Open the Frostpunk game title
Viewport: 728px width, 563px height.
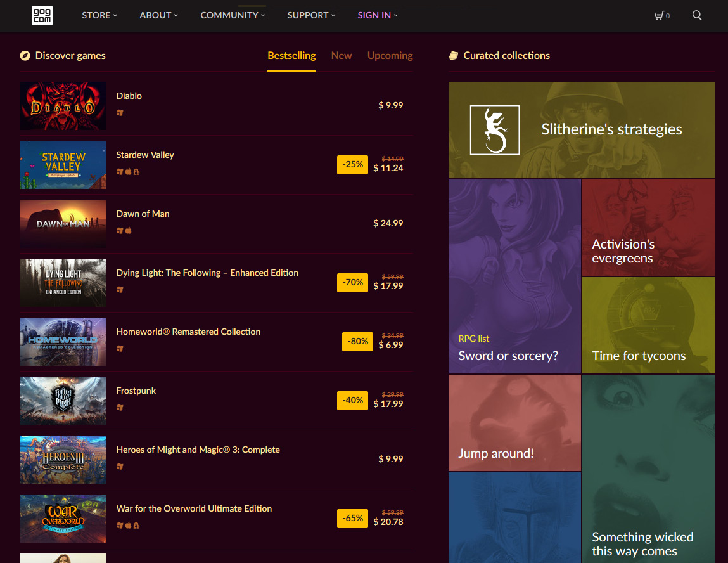click(136, 391)
